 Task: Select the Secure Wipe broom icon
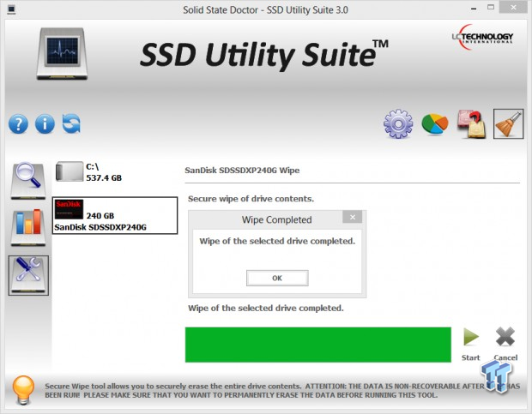click(x=508, y=124)
